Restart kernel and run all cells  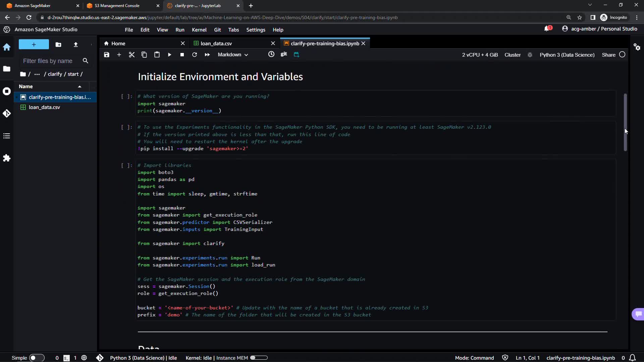[x=207, y=55]
